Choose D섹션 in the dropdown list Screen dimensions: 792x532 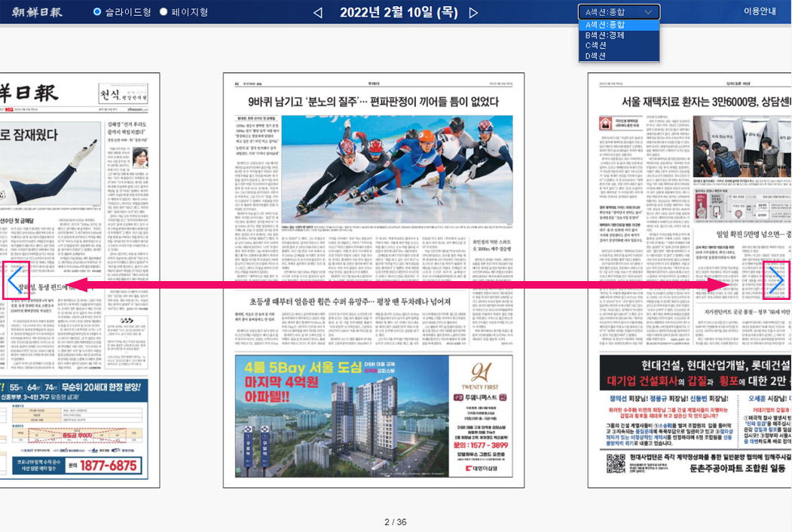click(619, 56)
